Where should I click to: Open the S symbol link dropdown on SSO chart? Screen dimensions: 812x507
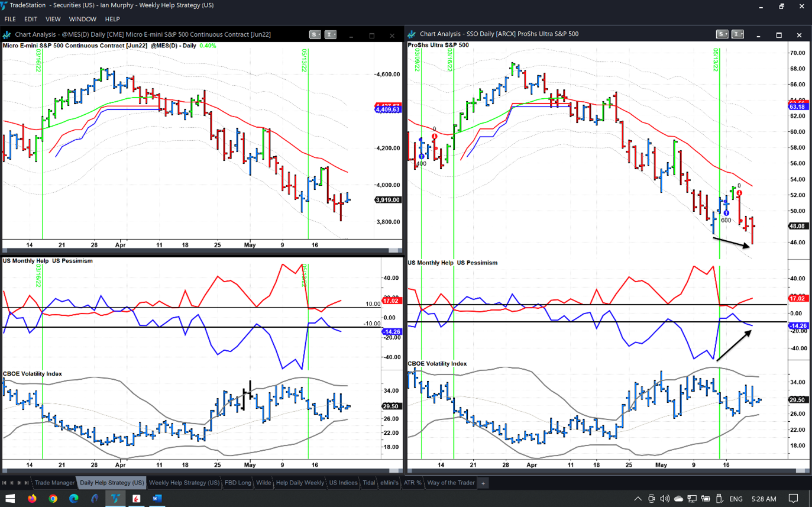pos(722,34)
